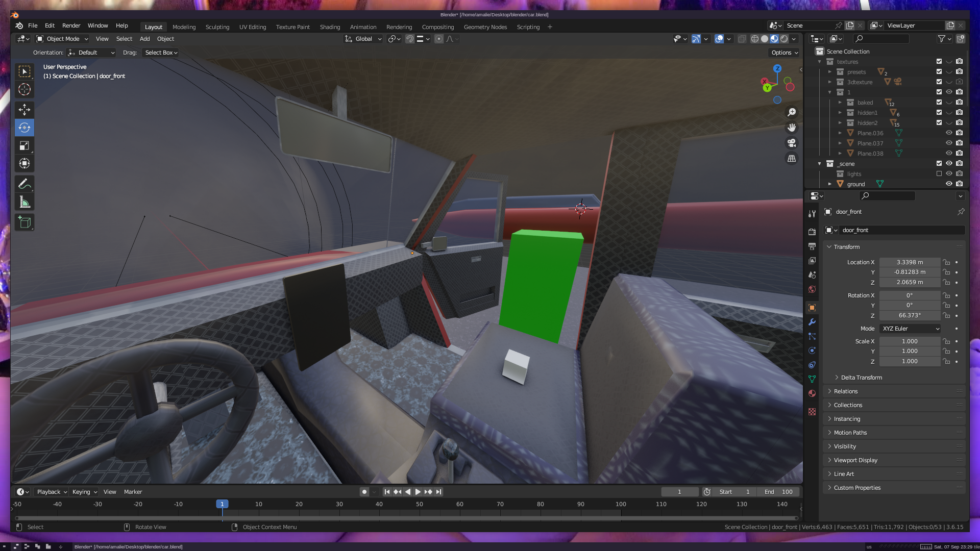The width and height of the screenshot is (980, 551).
Task: Enable the lights collection checkbox
Action: point(939,173)
